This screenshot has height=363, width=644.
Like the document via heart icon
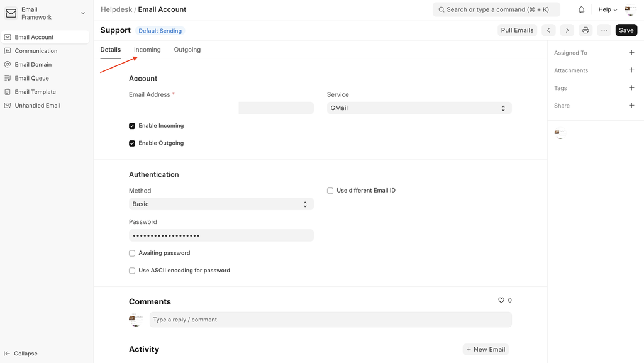pyautogui.click(x=501, y=301)
